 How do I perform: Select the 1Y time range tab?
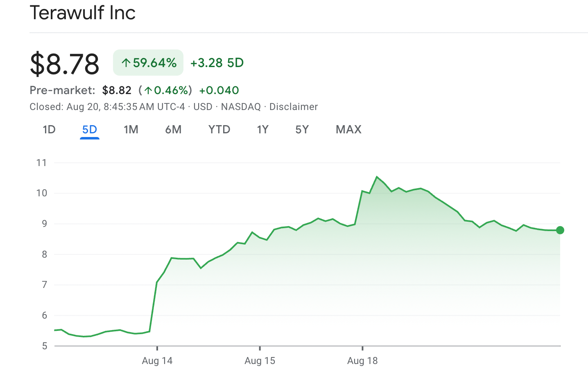pos(262,129)
